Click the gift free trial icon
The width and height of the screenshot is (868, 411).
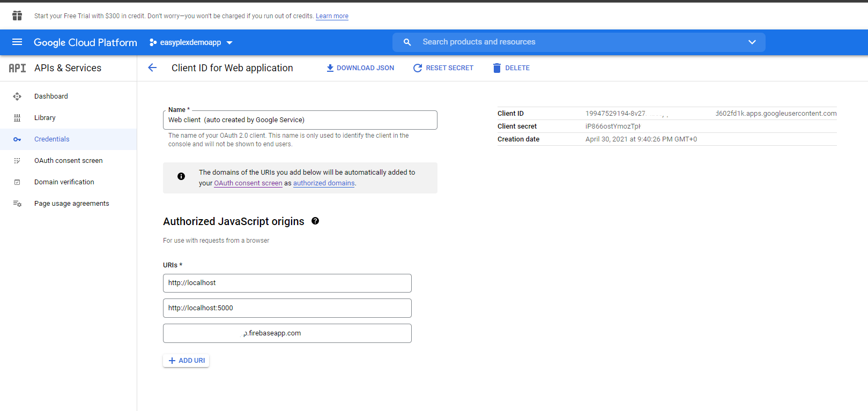17,16
